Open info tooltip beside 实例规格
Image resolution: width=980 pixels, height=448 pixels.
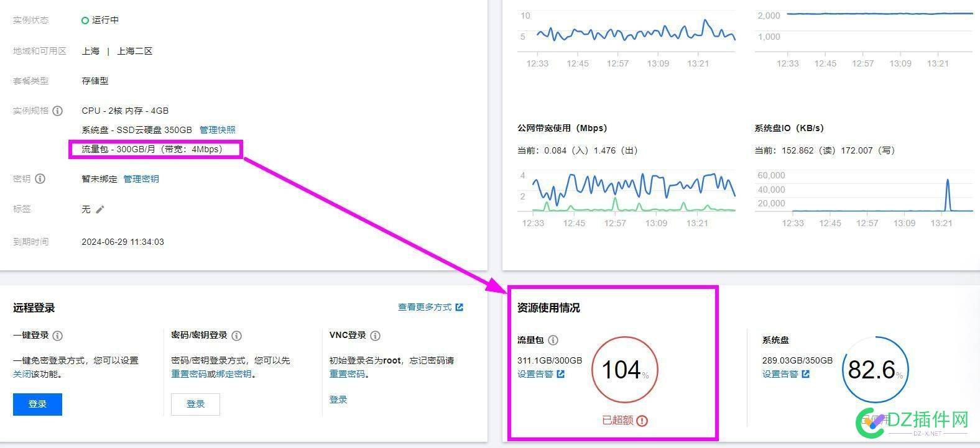coord(57,111)
